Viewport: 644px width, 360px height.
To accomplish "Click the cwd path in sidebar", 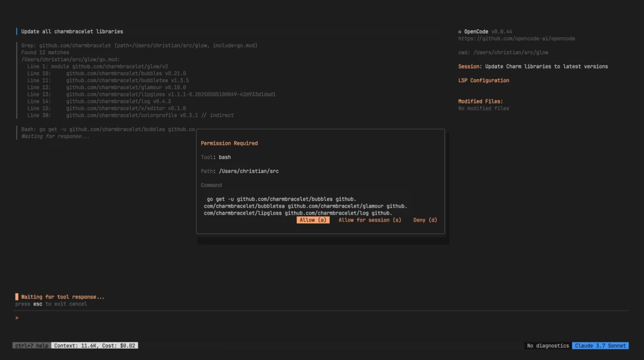I will tap(503, 53).
